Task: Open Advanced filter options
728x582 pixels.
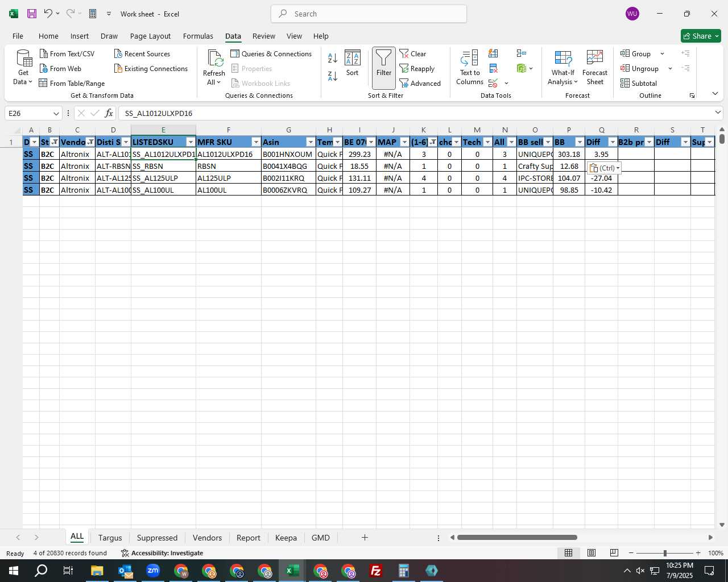Action: pyautogui.click(x=420, y=84)
